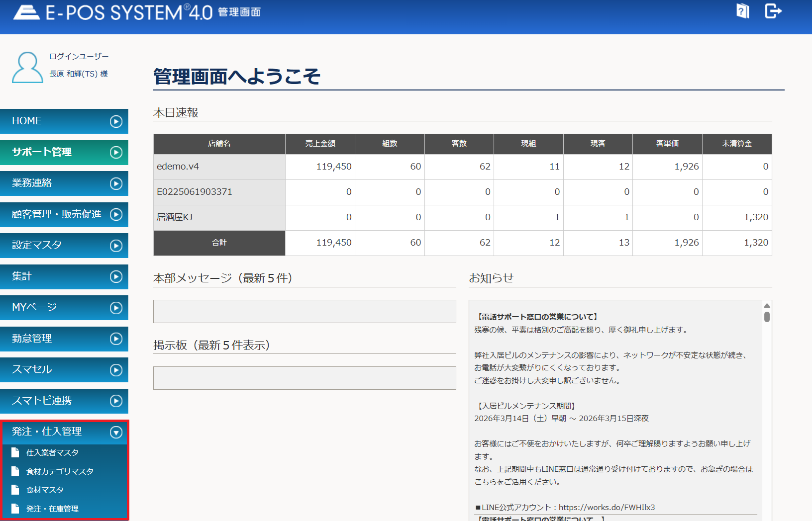Open the 業務連絡 menu
The height and width of the screenshot is (521, 812).
[x=64, y=183]
